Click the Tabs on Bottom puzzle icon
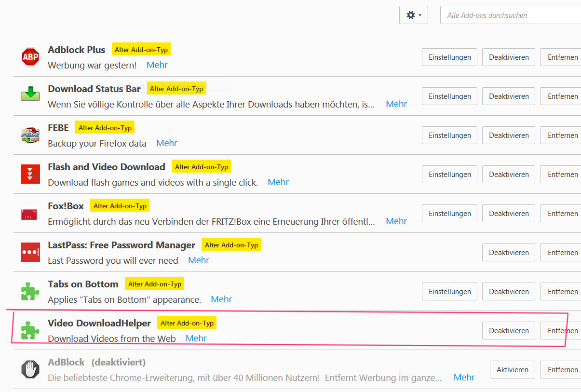The width and height of the screenshot is (581, 392). click(30, 291)
